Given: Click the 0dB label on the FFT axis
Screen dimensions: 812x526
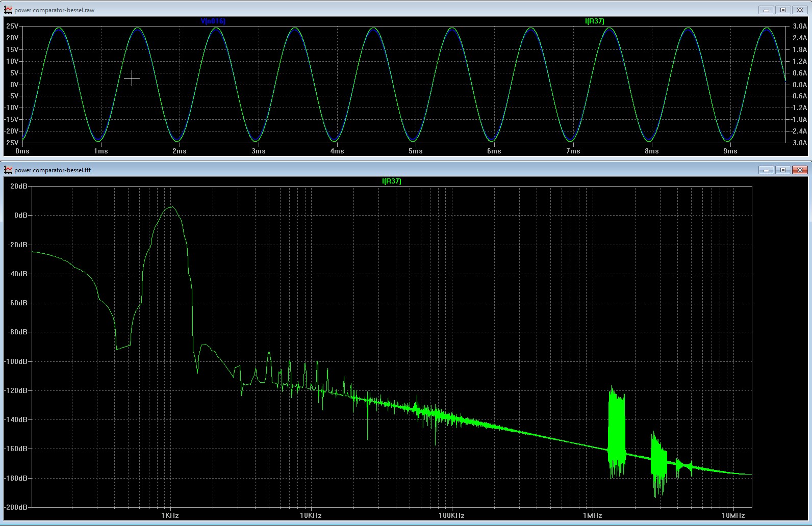Looking at the screenshot, I should coord(21,216).
